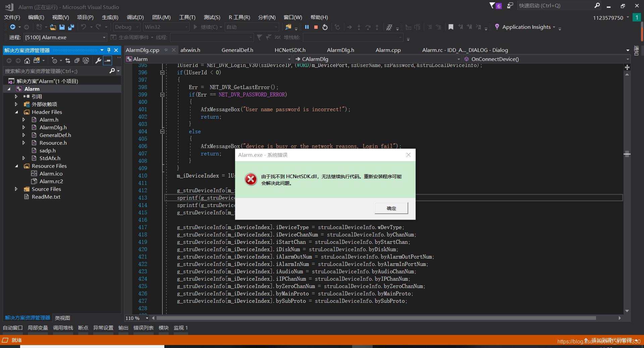Select ReadMe.txt in Solution Explorer
This screenshot has height=348, width=644.
click(46, 197)
